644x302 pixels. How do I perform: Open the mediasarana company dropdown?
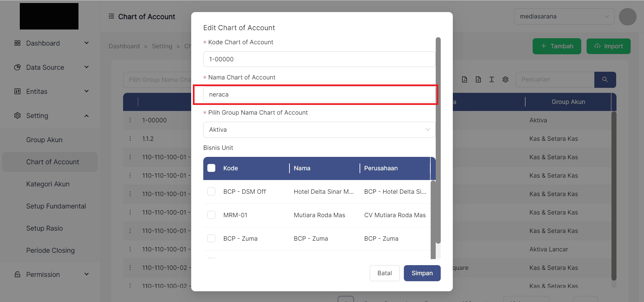564,16
